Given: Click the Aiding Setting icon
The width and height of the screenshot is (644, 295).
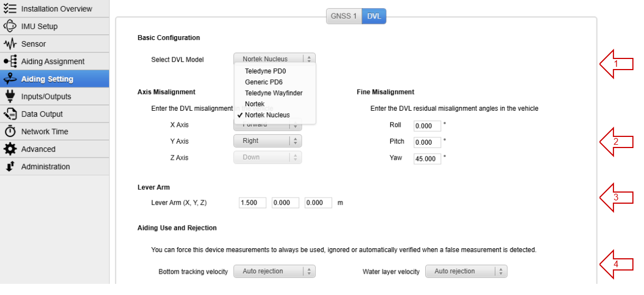Looking at the screenshot, I should 10,79.
